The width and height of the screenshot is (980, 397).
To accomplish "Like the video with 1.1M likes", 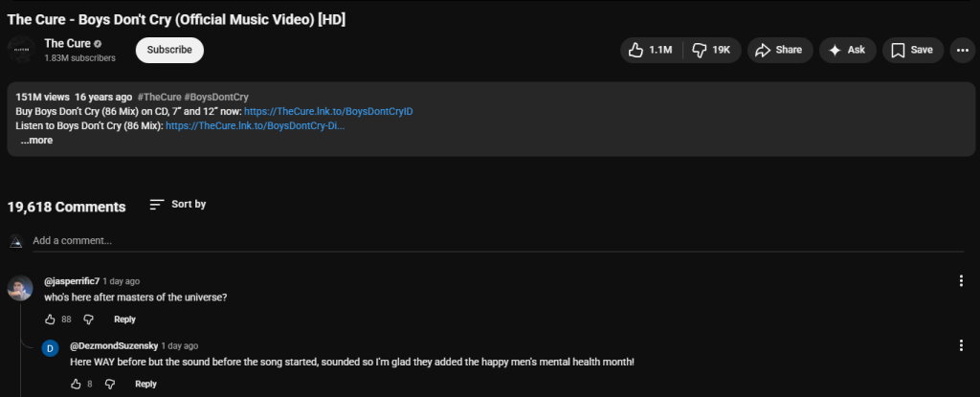I will (x=651, y=50).
